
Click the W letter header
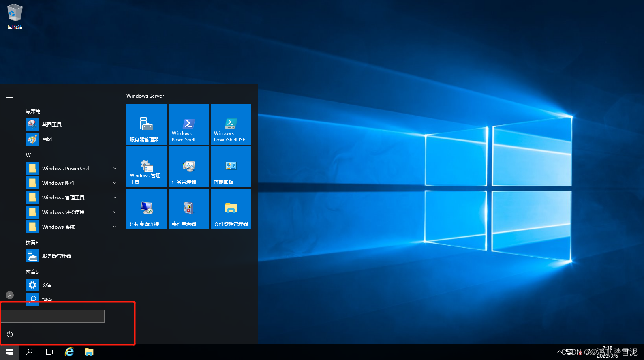click(28, 155)
